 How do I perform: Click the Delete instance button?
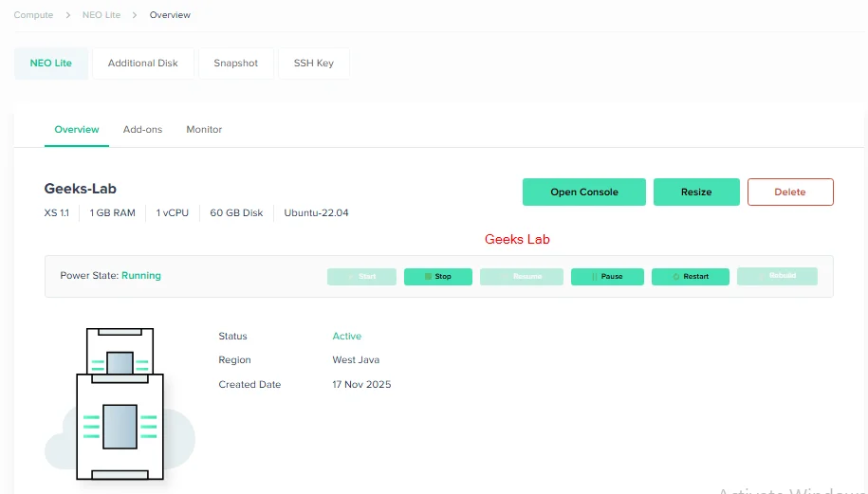pyautogui.click(x=790, y=192)
